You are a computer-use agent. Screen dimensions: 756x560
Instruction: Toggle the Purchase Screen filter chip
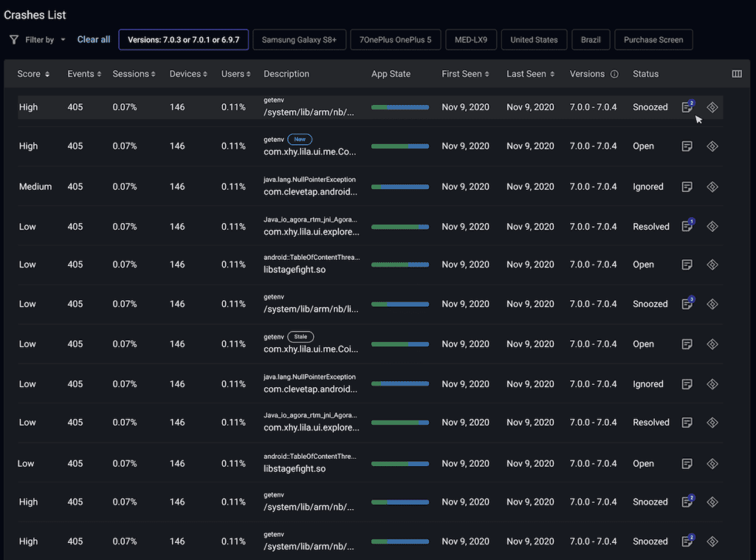[653, 40]
